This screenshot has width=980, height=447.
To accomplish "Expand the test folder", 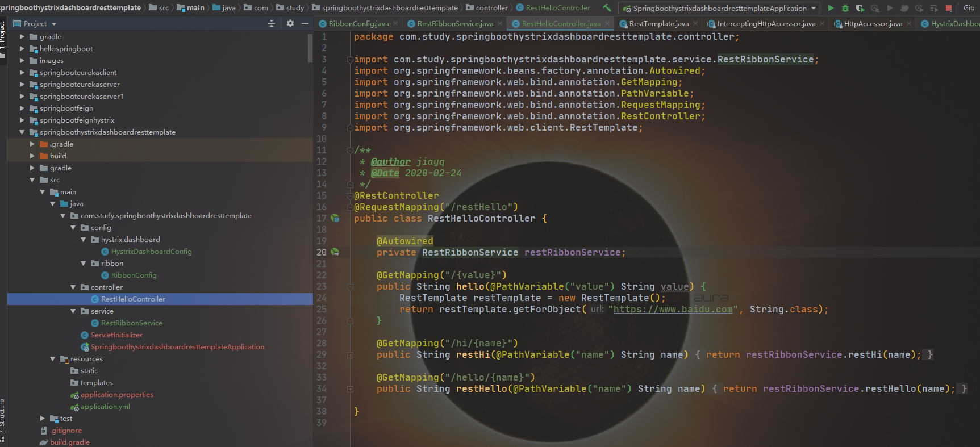I will click(x=43, y=419).
